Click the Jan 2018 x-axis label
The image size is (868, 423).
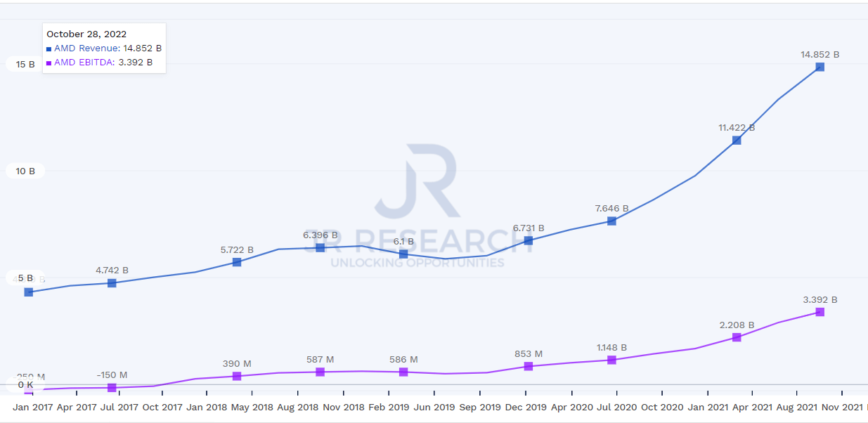point(207,406)
